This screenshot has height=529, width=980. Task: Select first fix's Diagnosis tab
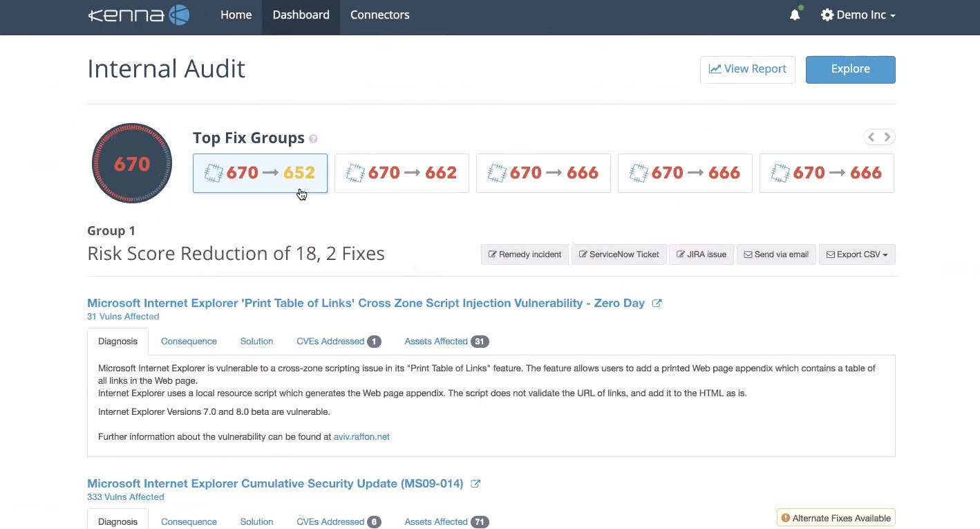(117, 342)
